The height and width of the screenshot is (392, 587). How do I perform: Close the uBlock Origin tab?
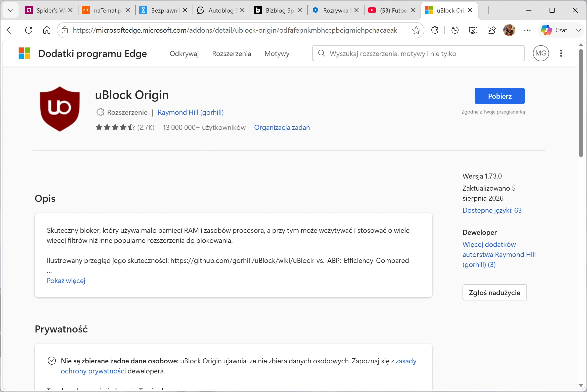tap(470, 10)
